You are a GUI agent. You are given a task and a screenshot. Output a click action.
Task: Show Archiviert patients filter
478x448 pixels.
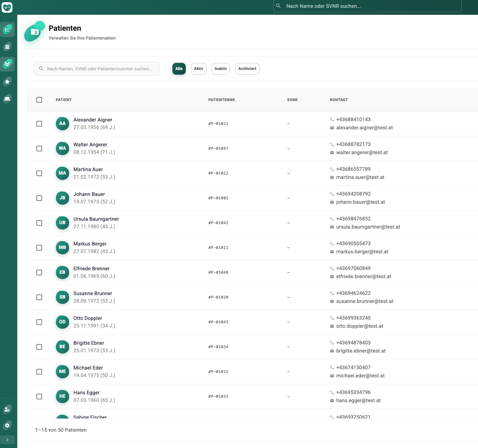[247, 69]
